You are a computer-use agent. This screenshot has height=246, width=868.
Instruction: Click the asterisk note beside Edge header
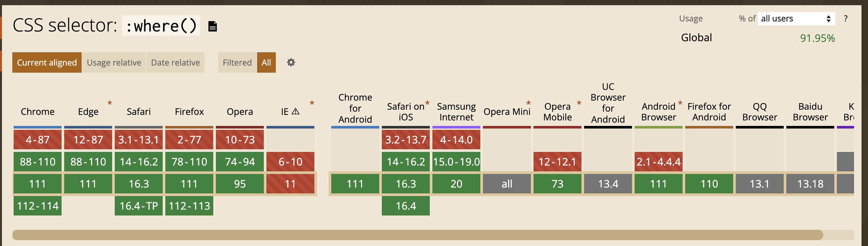coord(109,103)
